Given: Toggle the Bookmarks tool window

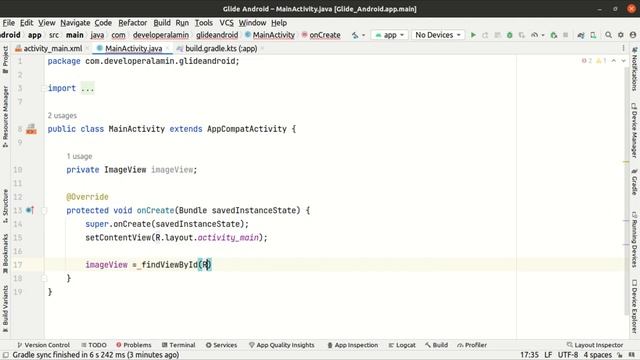Looking at the screenshot, I should (5, 253).
